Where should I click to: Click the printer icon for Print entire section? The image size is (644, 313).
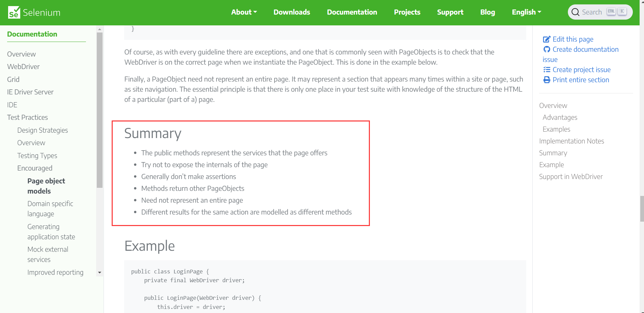(x=547, y=80)
